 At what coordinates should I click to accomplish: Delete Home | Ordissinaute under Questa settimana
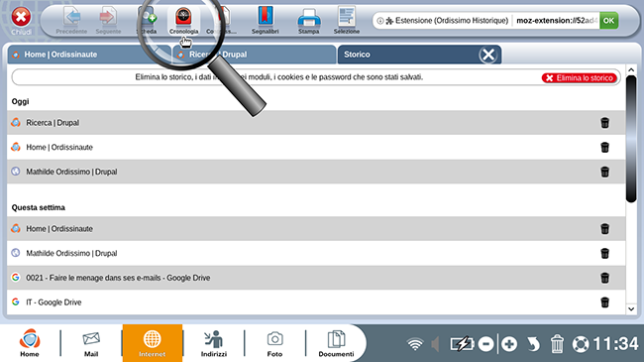pyautogui.click(x=604, y=229)
